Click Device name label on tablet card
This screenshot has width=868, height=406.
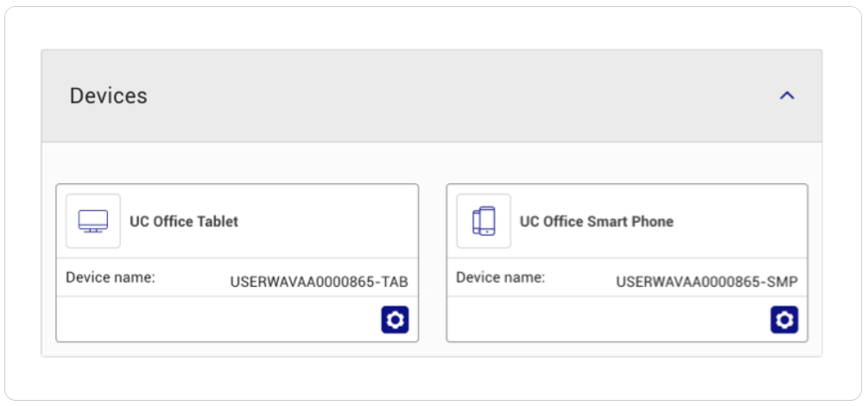(x=111, y=277)
